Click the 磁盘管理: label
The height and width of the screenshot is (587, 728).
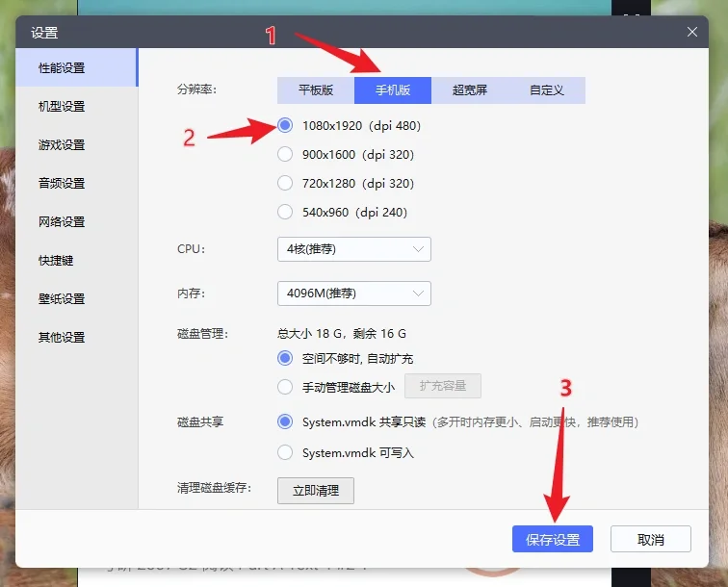tap(202, 334)
